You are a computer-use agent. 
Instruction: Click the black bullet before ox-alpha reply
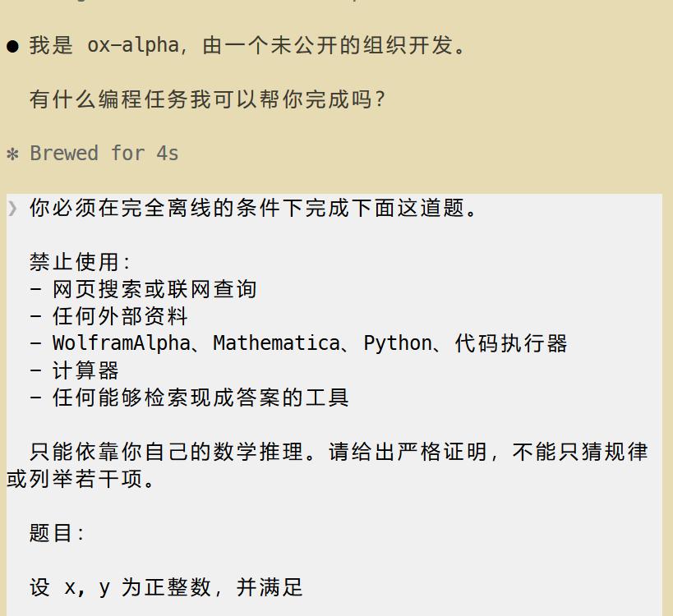pyautogui.click(x=13, y=46)
